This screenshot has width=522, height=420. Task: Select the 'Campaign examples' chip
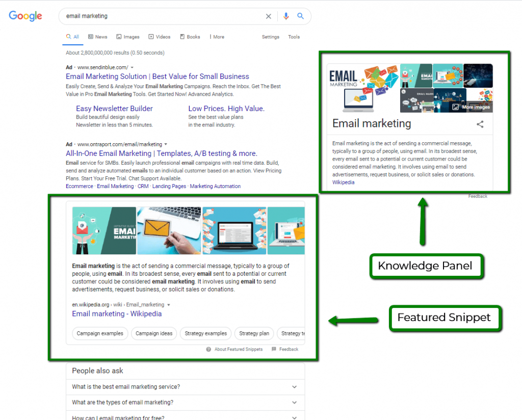click(x=100, y=333)
